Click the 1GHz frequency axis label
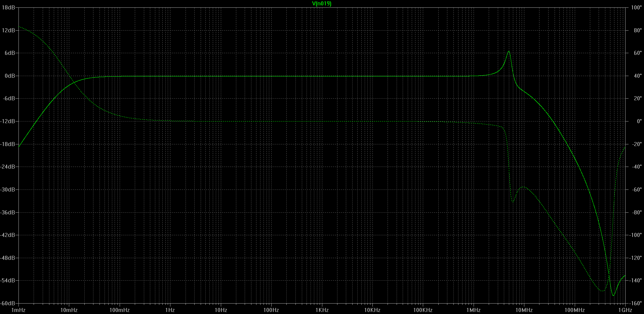Screen dimensions: 644x314 coord(625,310)
